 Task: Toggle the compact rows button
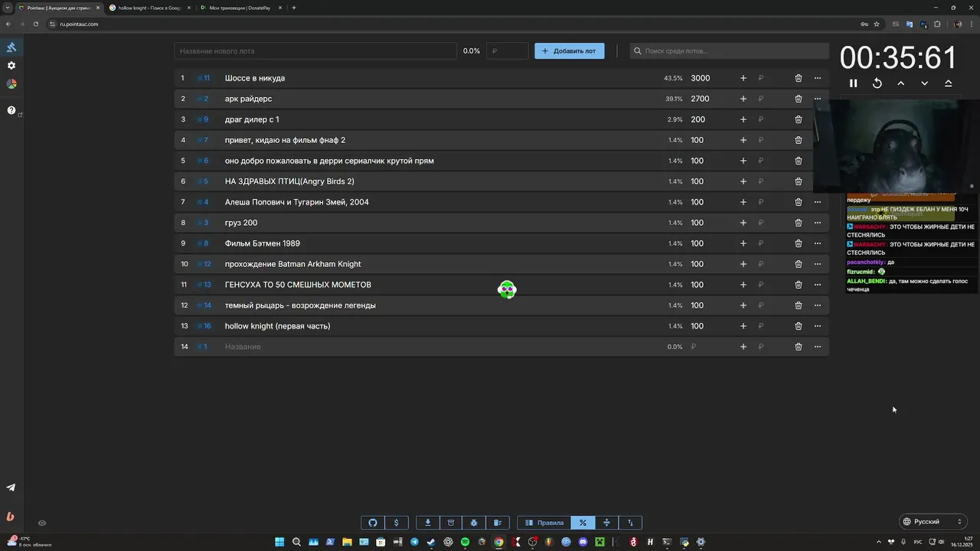[x=606, y=523]
